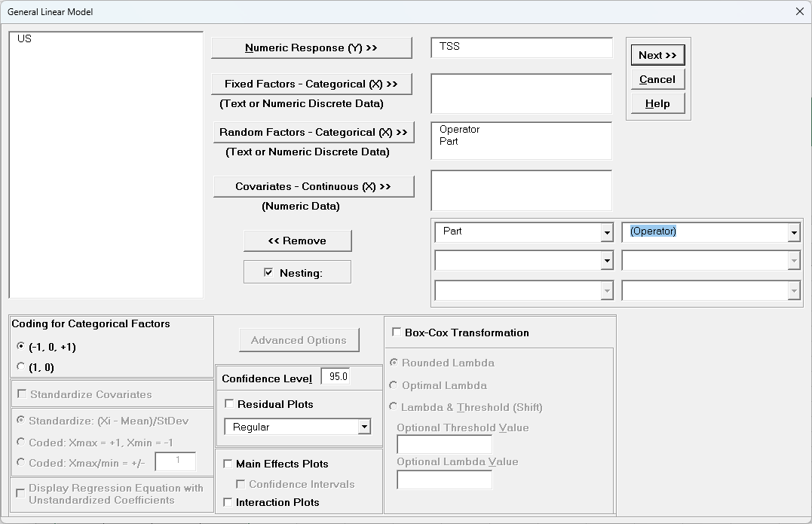Check the Interaction Plots option
The height and width of the screenshot is (524, 812).
coord(228,502)
